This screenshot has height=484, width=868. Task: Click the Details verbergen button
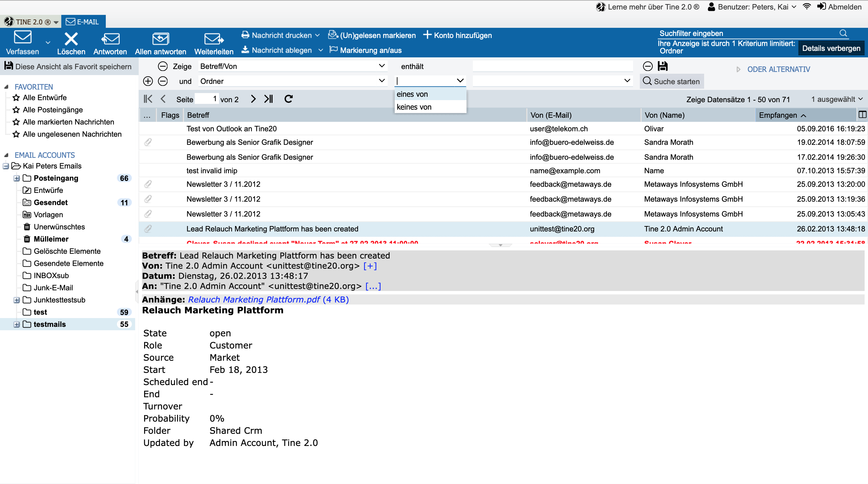(831, 48)
